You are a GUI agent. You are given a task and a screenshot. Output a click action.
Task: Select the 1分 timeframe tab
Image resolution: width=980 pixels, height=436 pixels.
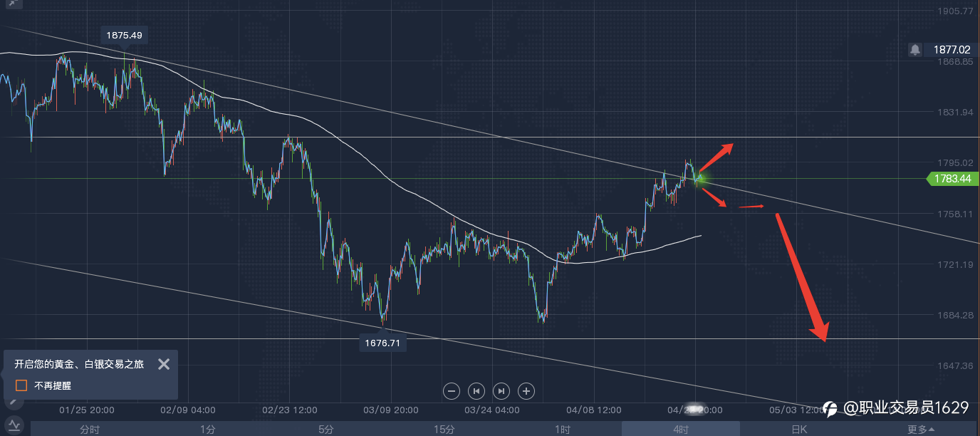click(207, 429)
